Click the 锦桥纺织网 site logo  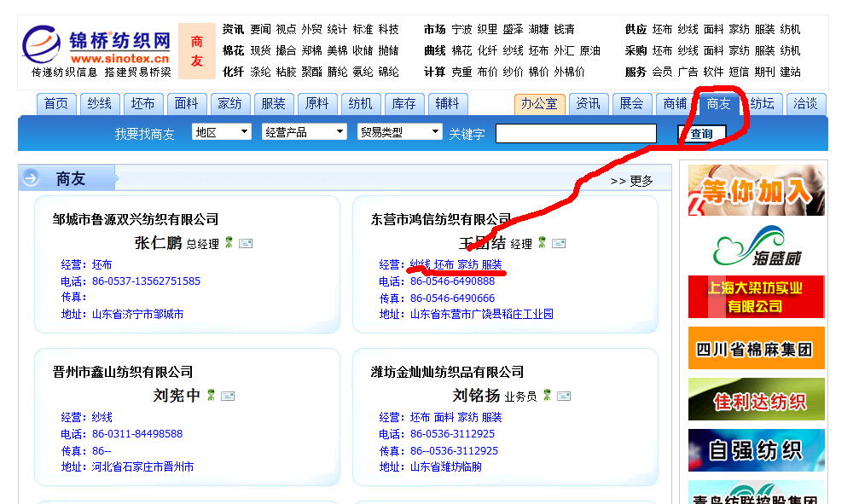(96, 49)
